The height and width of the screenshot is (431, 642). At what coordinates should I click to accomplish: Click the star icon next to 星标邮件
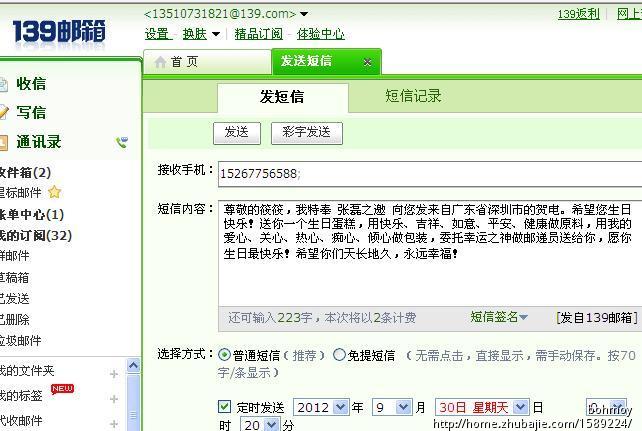(54, 192)
